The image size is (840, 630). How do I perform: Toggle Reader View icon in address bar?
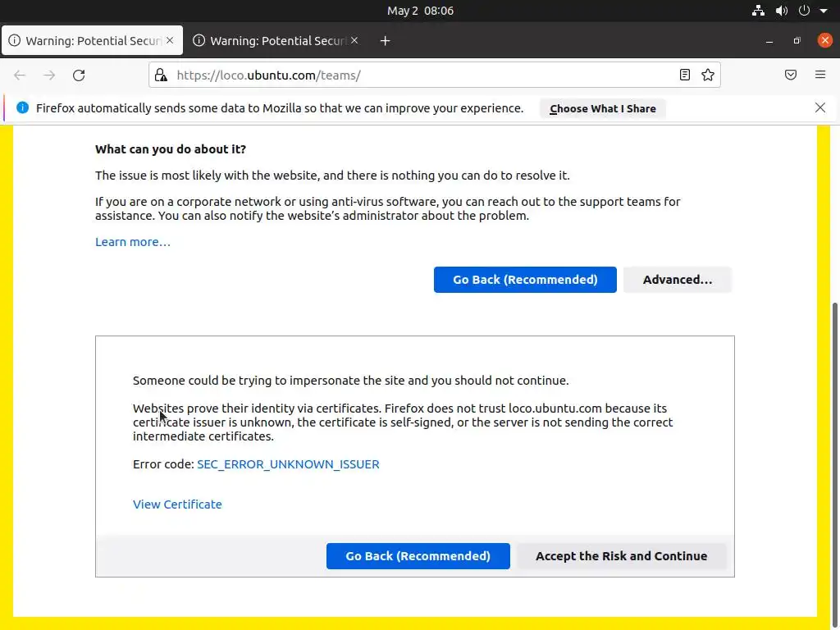[x=685, y=75]
